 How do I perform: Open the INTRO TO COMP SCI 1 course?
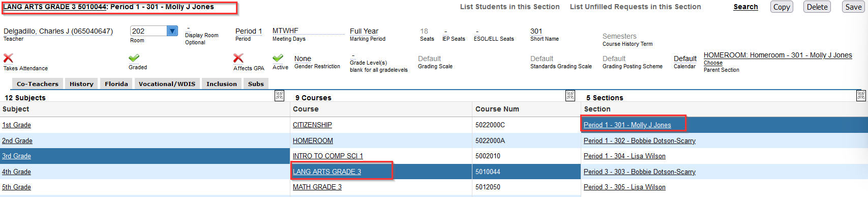(328, 156)
